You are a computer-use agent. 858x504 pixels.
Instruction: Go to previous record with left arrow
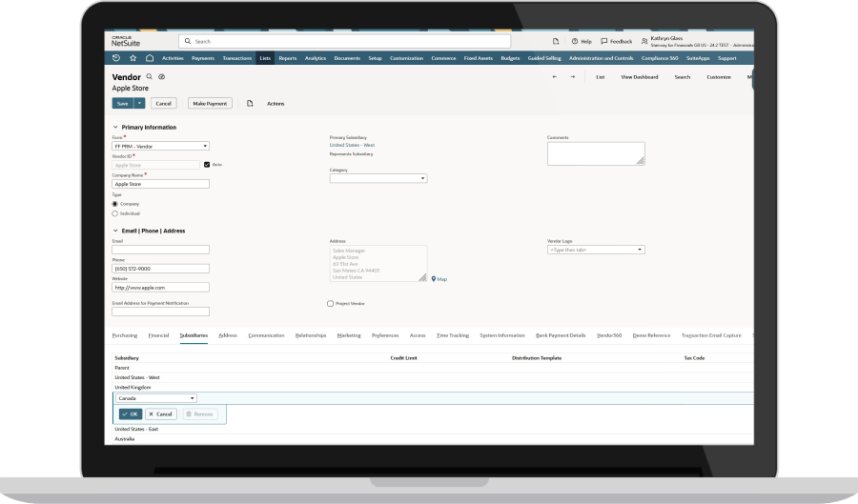pyautogui.click(x=555, y=77)
